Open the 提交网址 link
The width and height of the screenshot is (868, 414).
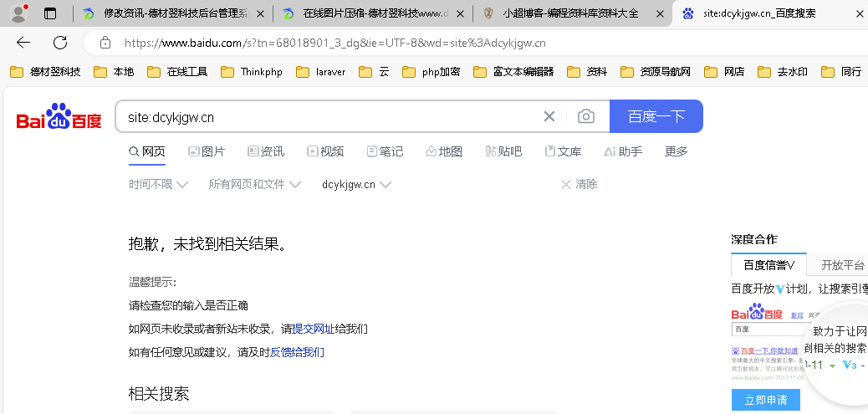(314, 329)
